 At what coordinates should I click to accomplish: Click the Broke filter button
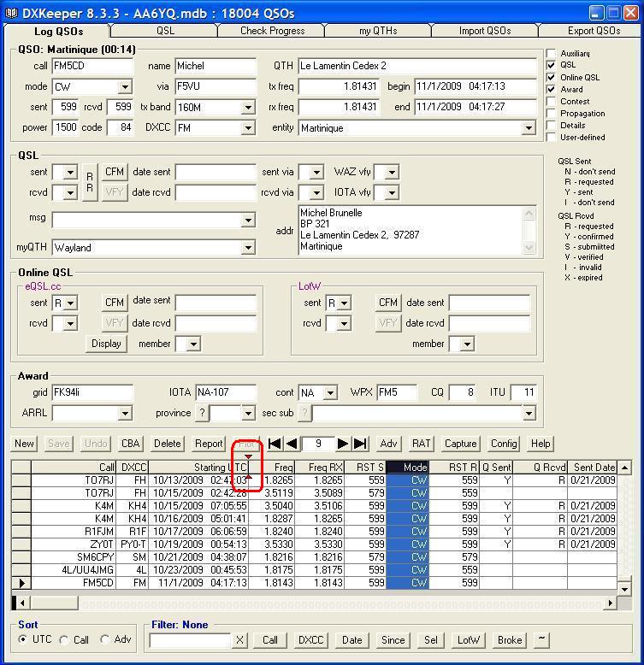(x=510, y=640)
